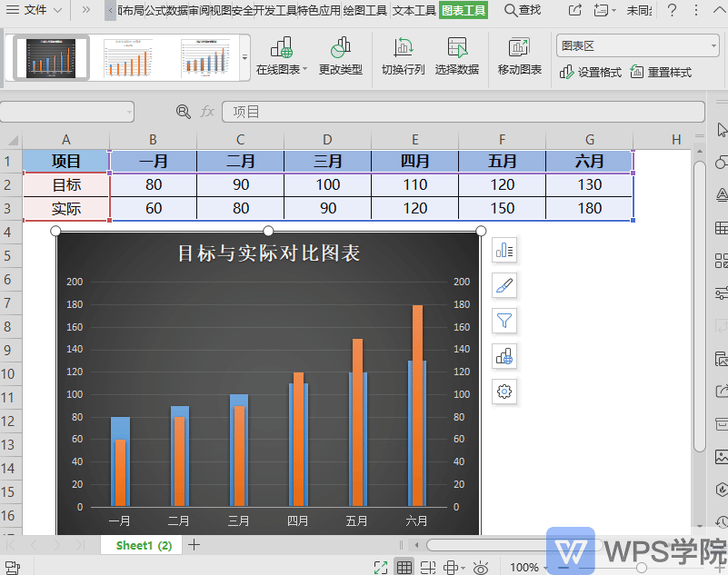Open the chart settings gear button
Viewport: 728px width, 575px height.
[504, 392]
